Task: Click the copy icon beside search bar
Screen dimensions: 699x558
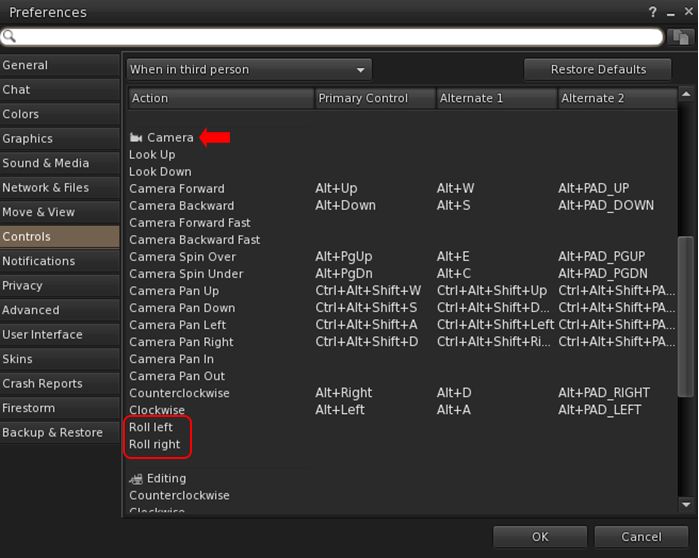Action: coord(681,37)
